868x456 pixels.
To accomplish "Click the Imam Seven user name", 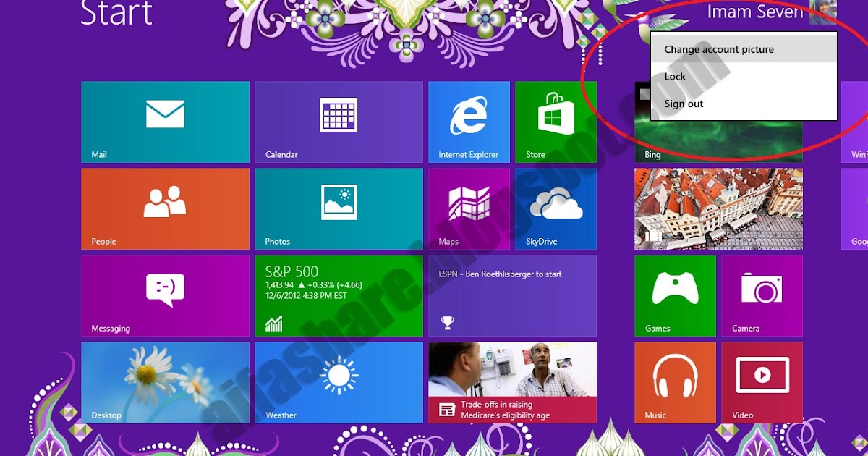I will [755, 12].
